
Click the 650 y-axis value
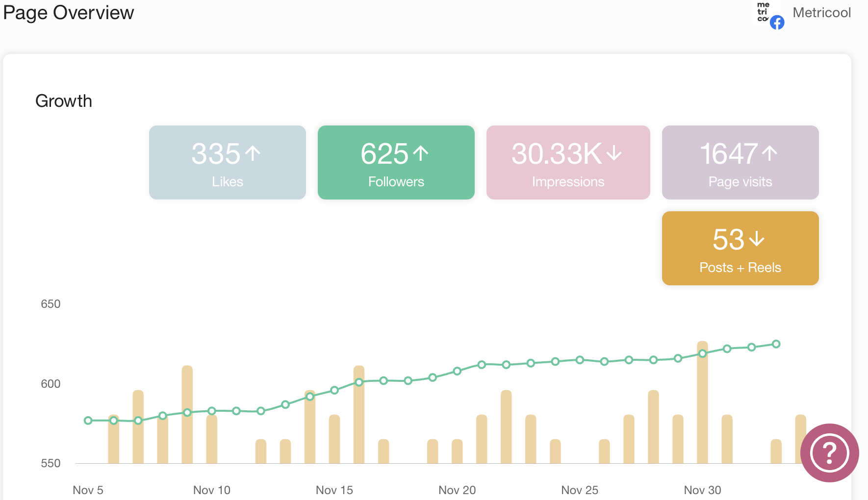(x=51, y=304)
